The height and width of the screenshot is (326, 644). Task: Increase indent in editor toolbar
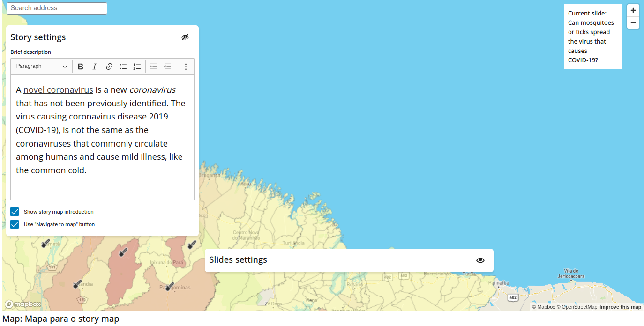tap(153, 67)
